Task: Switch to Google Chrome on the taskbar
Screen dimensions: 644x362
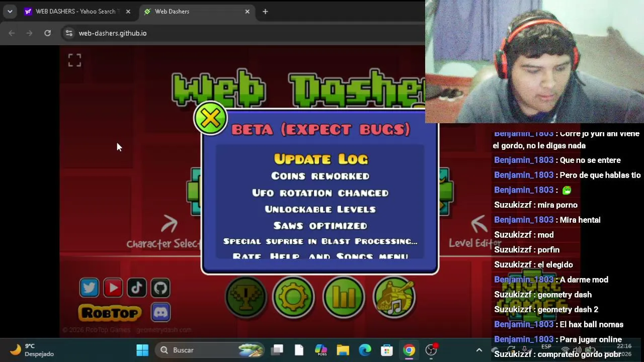Action: [409, 350]
